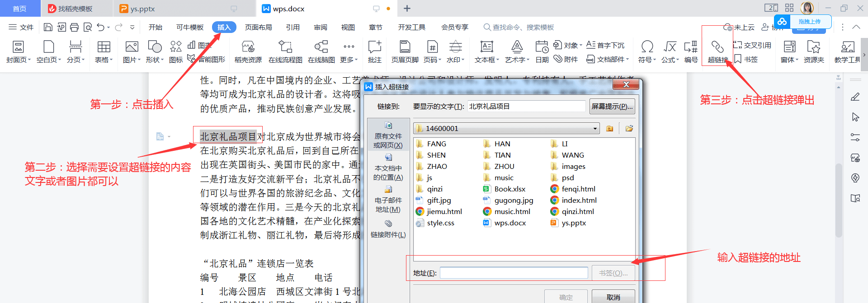Insert an 附件 attachment
This screenshot has width=868, height=303.
pos(566,59)
